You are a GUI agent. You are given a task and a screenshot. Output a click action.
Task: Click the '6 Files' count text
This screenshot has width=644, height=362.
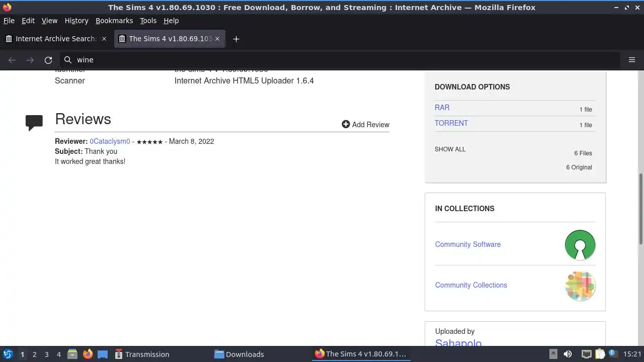[583, 153]
